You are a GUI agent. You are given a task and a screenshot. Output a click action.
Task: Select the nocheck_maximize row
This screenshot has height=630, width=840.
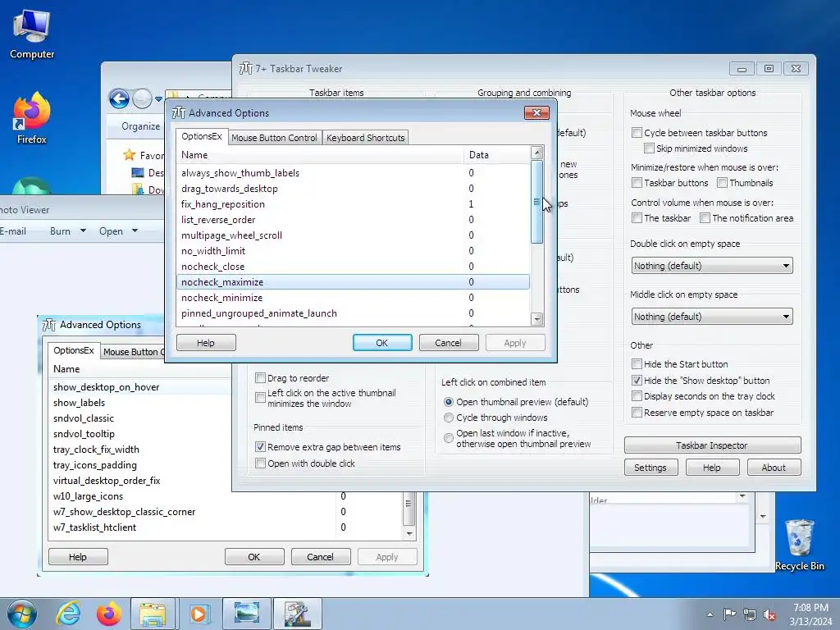(x=353, y=282)
